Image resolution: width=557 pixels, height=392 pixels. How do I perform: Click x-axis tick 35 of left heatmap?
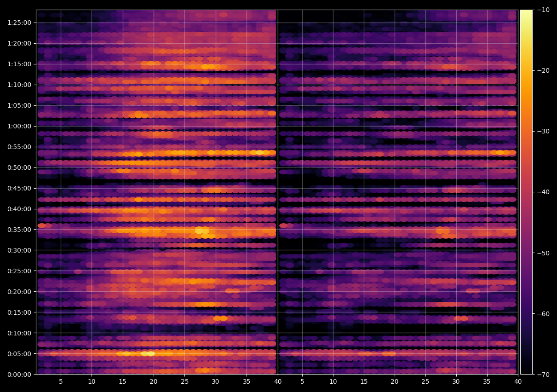(x=247, y=382)
